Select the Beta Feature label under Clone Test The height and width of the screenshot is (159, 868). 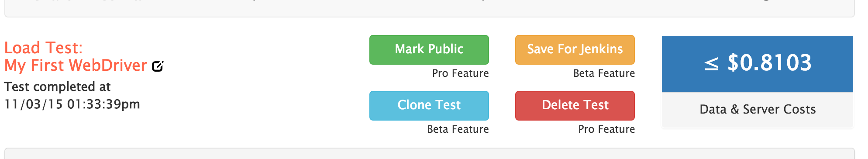[458, 129]
